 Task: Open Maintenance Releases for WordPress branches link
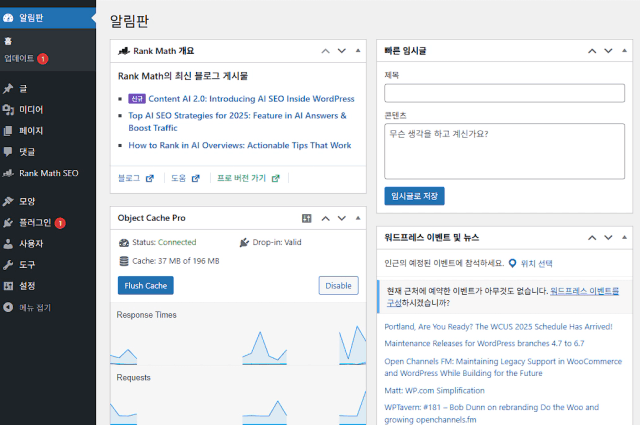pos(484,343)
